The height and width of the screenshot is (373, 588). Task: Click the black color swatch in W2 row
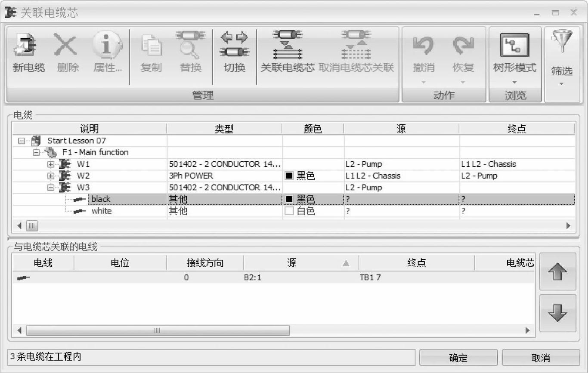point(289,176)
